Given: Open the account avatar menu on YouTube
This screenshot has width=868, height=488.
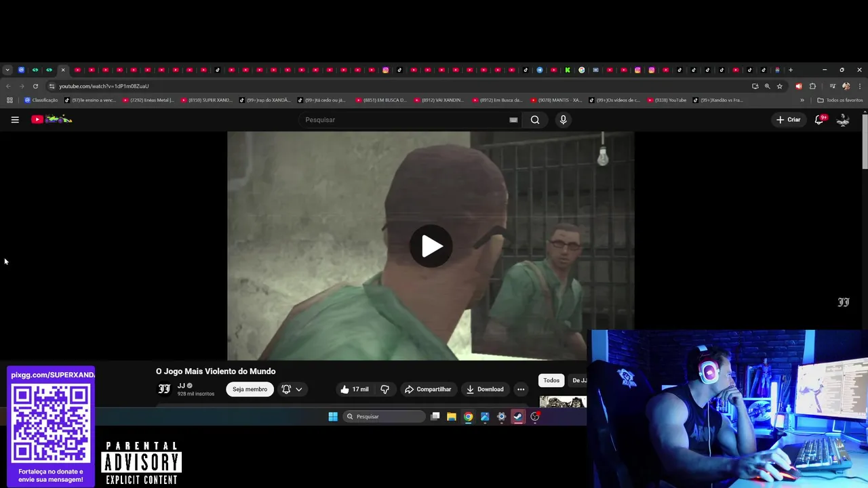Looking at the screenshot, I should (843, 119).
